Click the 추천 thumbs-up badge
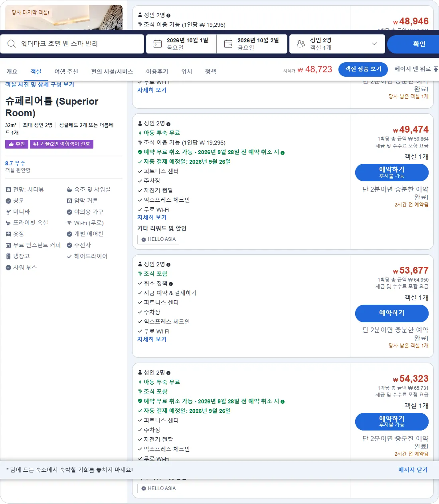Viewport: 439px width, 504px height. pyautogui.click(x=17, y=144)
